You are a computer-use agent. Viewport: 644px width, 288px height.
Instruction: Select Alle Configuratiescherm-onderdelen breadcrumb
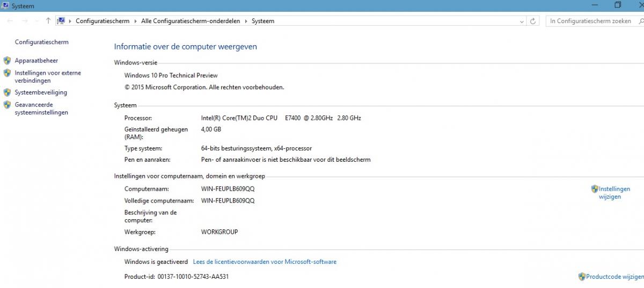(191, 21)
